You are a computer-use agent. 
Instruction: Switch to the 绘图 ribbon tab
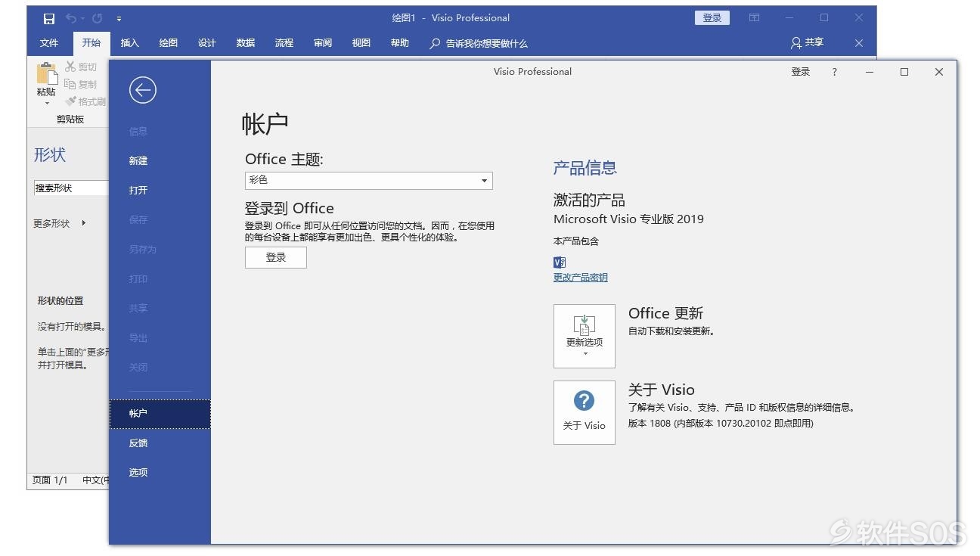pos(169,43)
